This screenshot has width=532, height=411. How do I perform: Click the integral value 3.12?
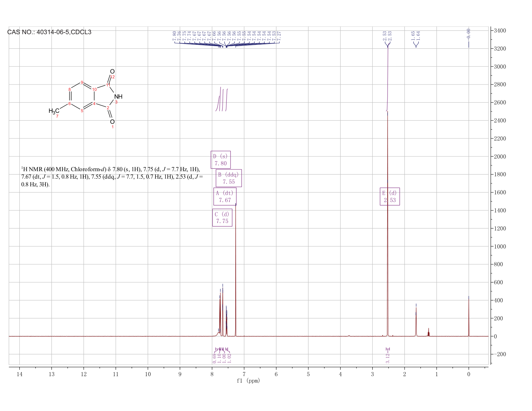[x=388, y=358]
